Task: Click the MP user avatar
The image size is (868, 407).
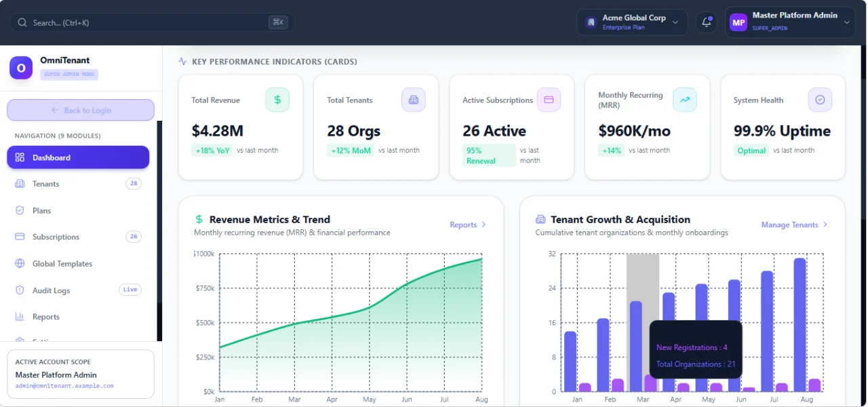Action: (738, 22)
